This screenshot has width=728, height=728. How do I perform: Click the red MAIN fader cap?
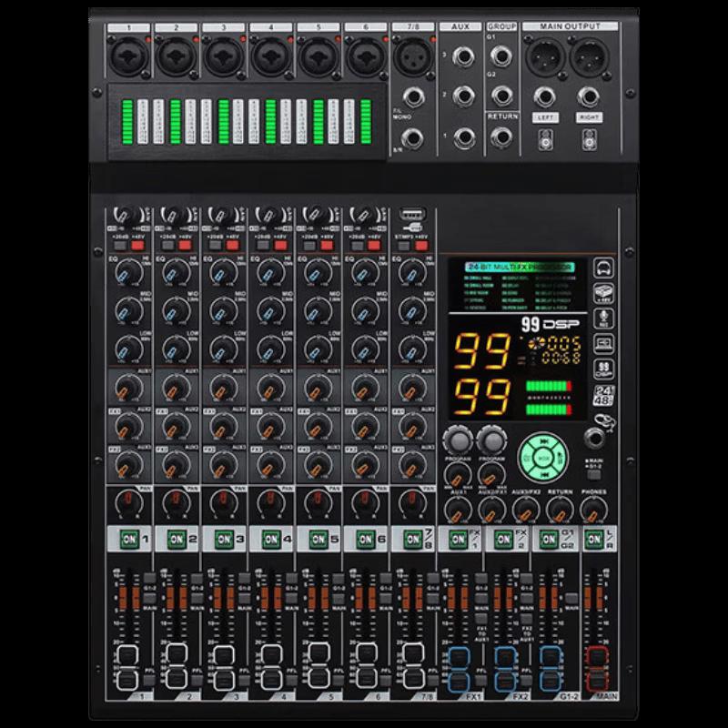(597, 669)
